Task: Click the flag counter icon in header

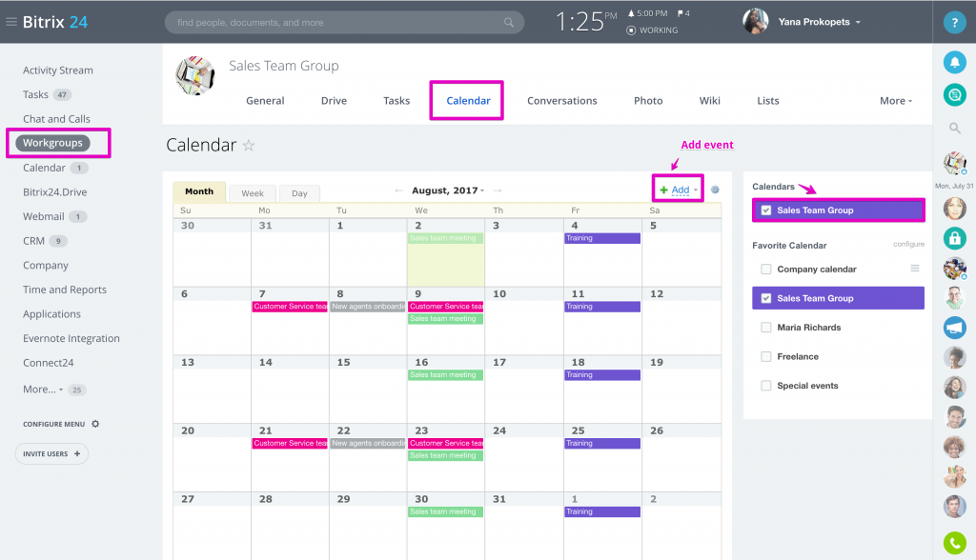Action: pyautogui.click(x=681, y=13)
